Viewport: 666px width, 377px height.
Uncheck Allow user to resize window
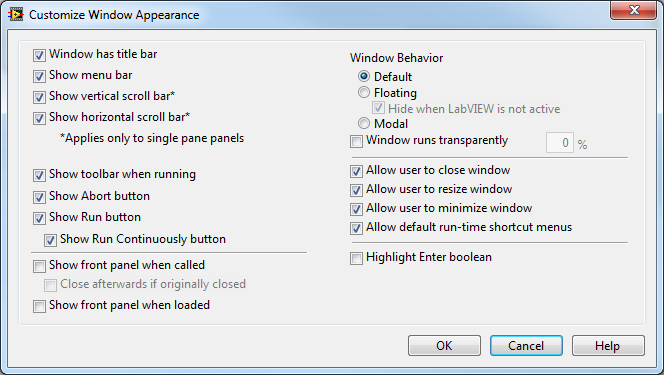pyautogui.click(x=356, y=190)
